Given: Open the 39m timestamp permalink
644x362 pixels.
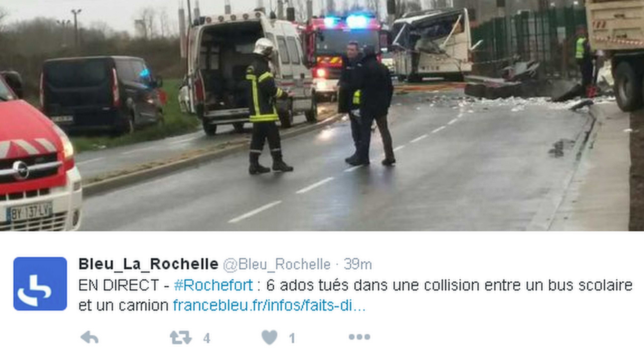Looking at the screenshot, I should point(358,264).
